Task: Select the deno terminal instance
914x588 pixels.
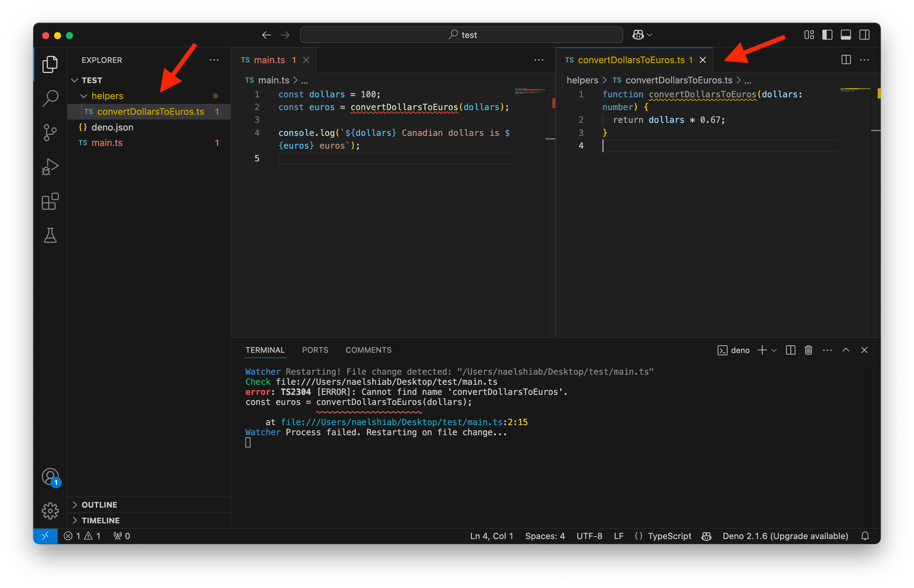Action: [x=733, y=350]
